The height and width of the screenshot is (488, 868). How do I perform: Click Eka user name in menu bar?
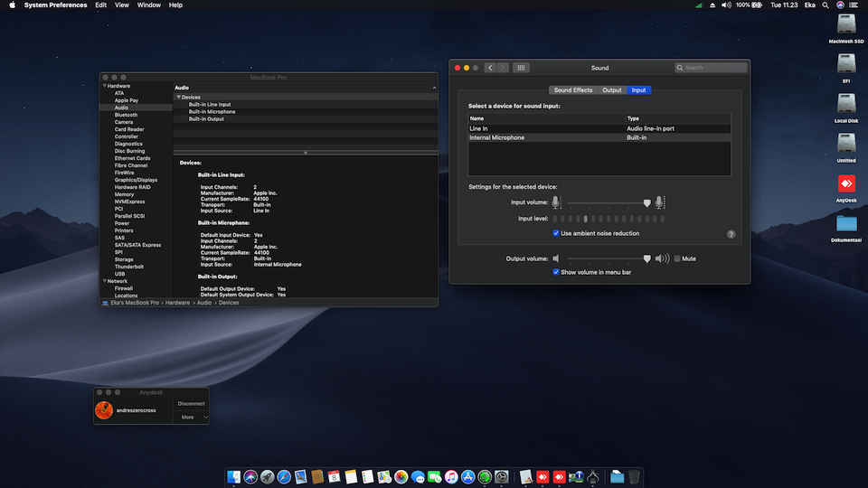pos(810,5)
